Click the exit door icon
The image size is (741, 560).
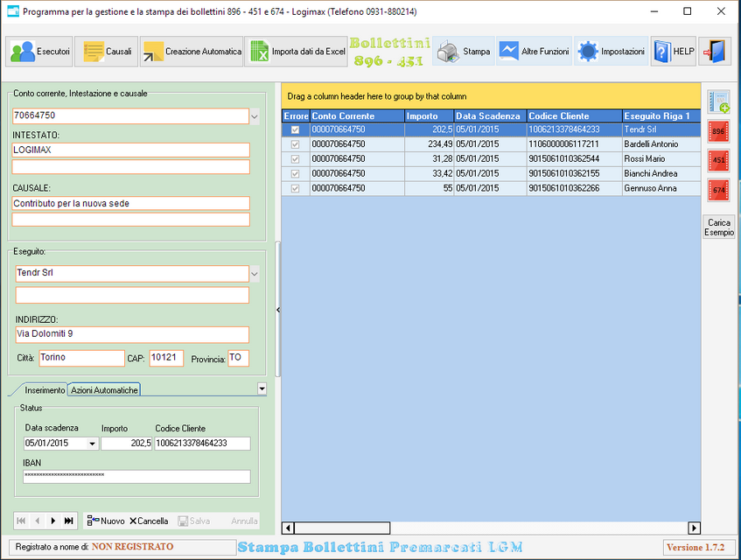pyautogui.click(x=715, y=52)
